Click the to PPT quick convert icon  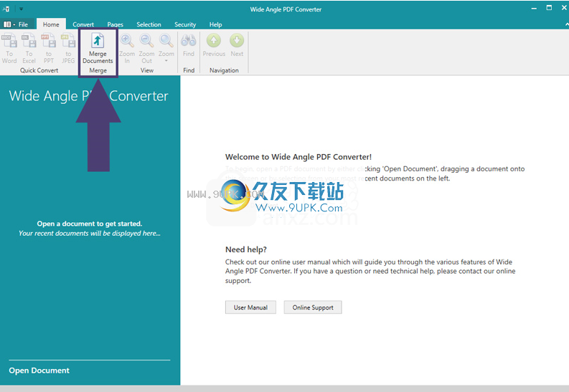tap(49, 49)
